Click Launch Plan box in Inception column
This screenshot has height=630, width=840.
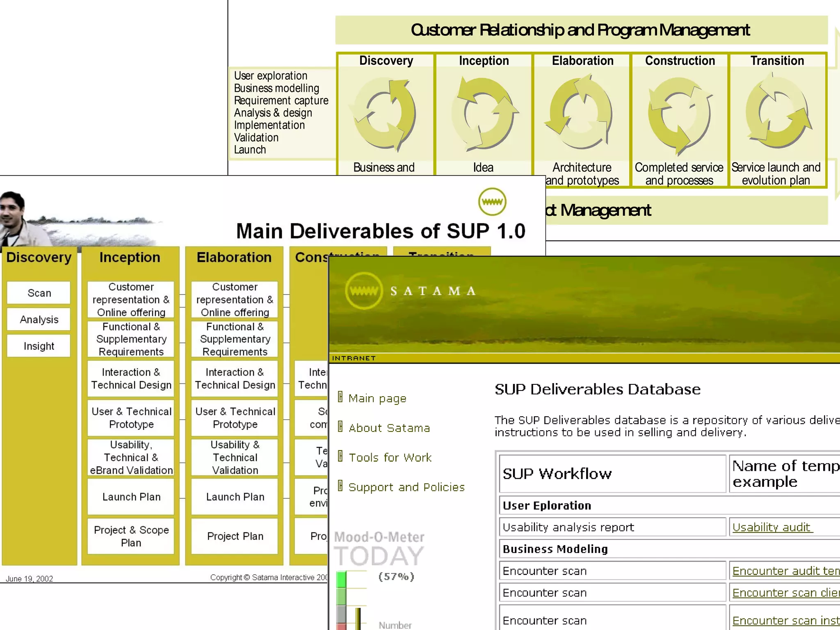[131, 497]
